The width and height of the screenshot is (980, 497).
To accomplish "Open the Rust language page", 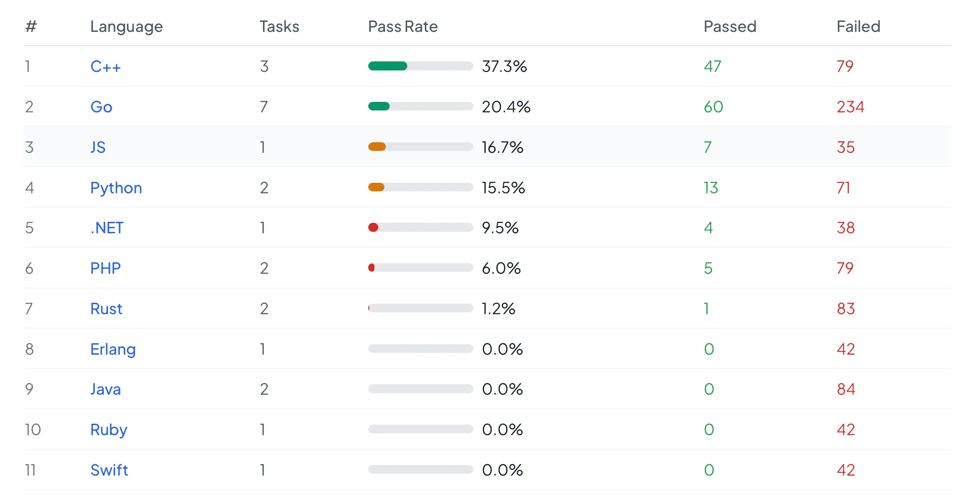I will [x=106, y=308].
